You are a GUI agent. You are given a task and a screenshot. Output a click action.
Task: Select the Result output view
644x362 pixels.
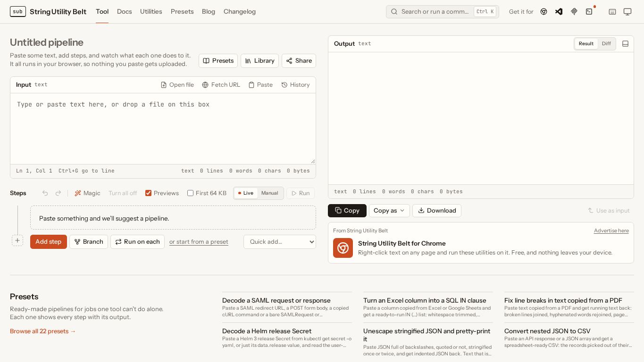[x=586, y=44]
